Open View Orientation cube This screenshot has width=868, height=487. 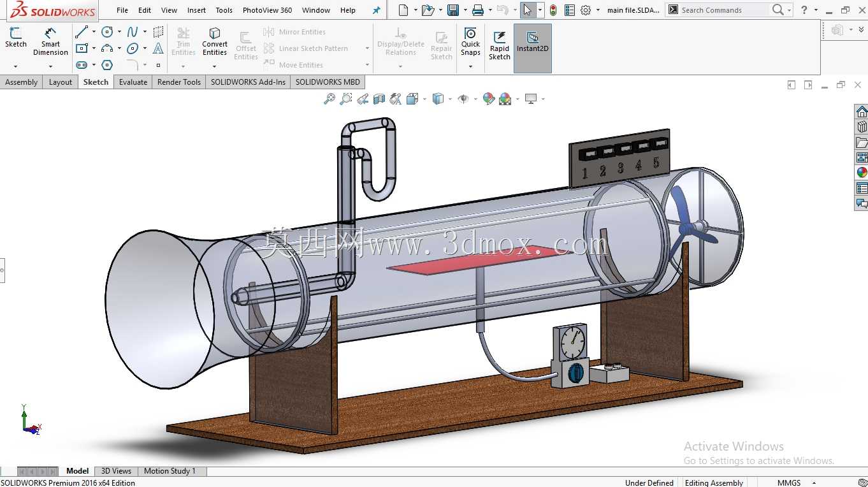coord(412,99)
